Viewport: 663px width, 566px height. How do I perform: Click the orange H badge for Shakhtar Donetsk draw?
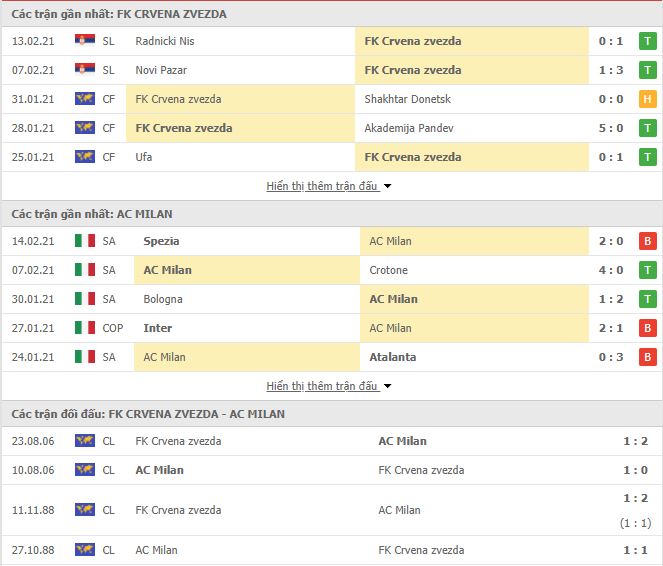click(647, 99)
